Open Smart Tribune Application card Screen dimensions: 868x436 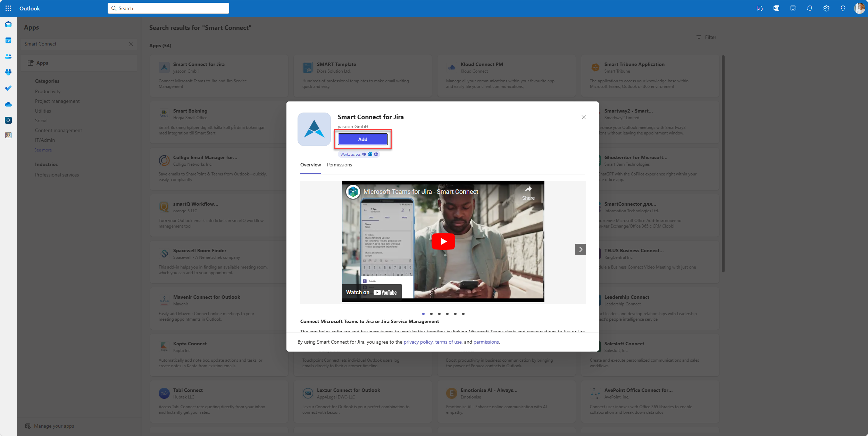650,76
